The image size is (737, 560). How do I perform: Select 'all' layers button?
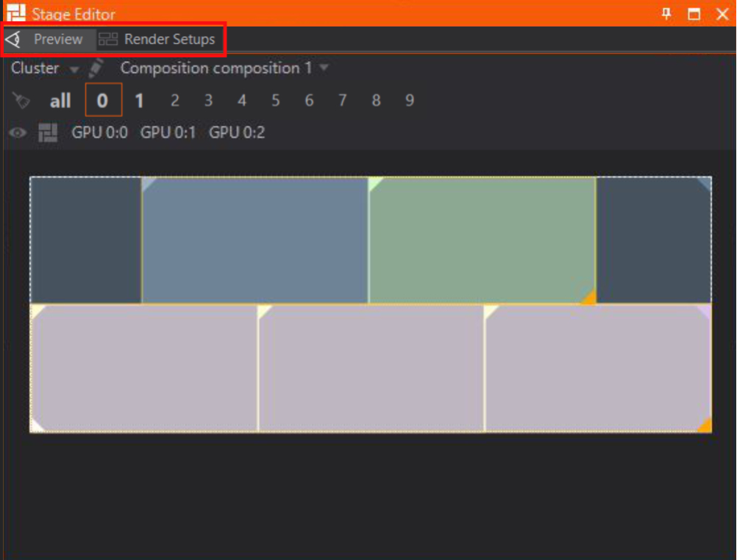tap(60, 101)
